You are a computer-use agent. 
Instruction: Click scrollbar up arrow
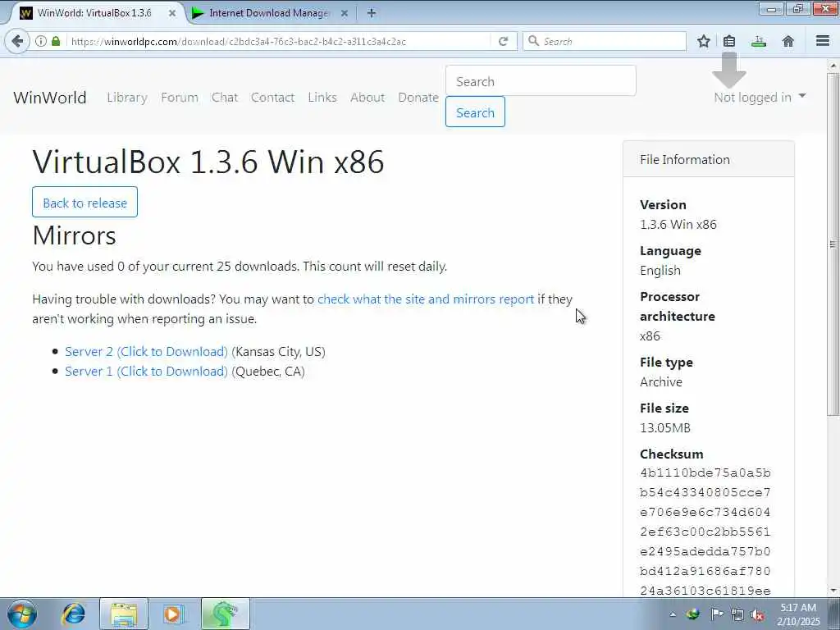(833, 66)
